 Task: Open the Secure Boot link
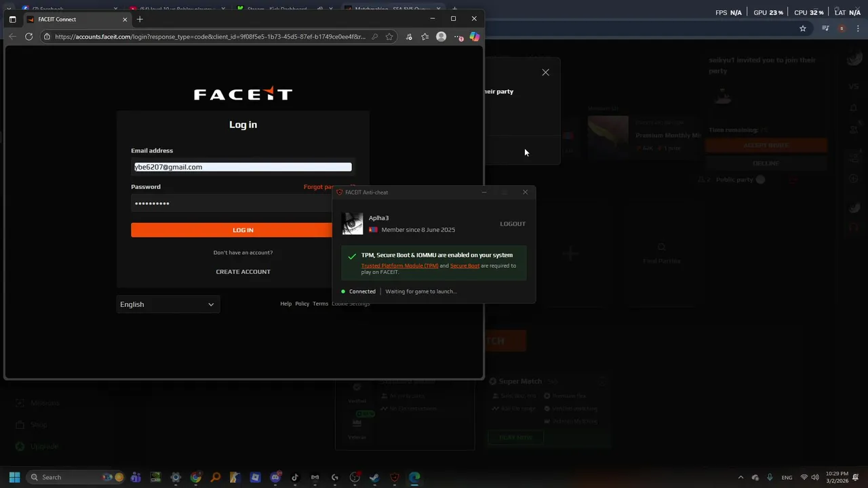coord(465,266)
